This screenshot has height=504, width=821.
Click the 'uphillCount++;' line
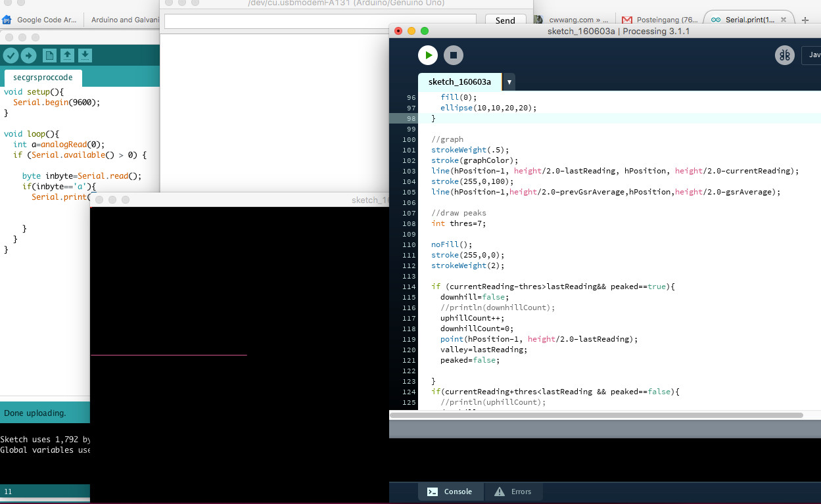tap(472, 318)
